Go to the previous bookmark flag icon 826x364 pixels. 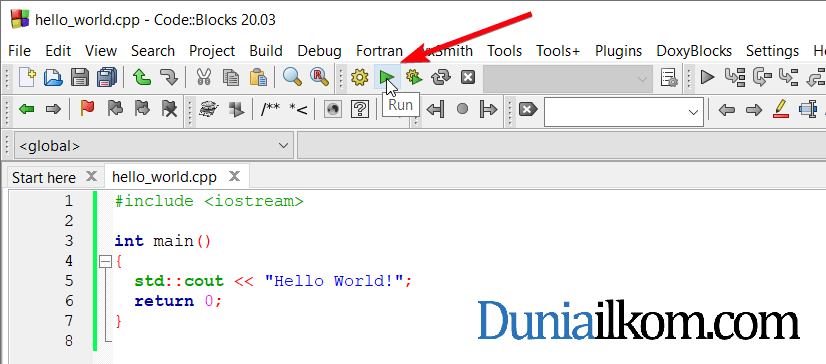[x=114, y=109]
